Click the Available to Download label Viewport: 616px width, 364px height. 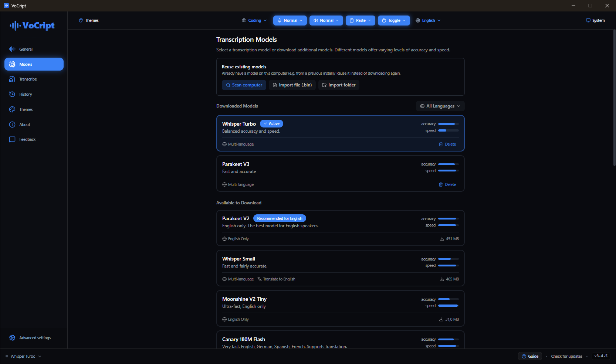pyautogui.click(x=239, y=203)
